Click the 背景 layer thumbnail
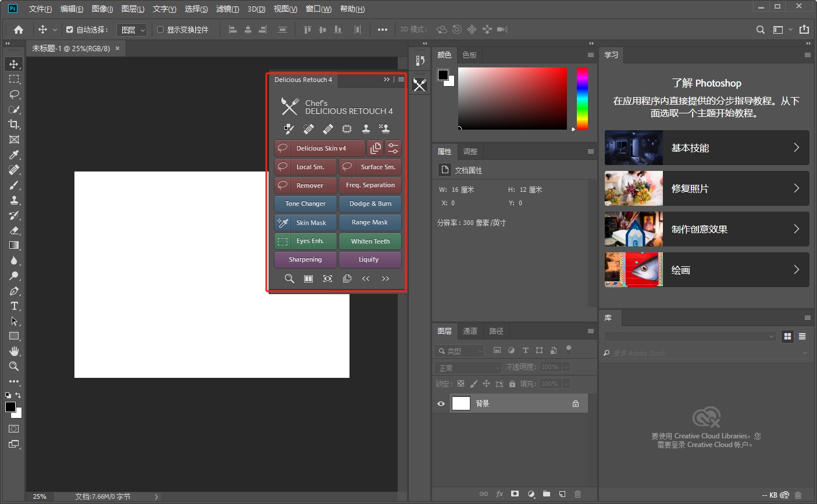The image size is (817, 504). (x=461, y=403)
